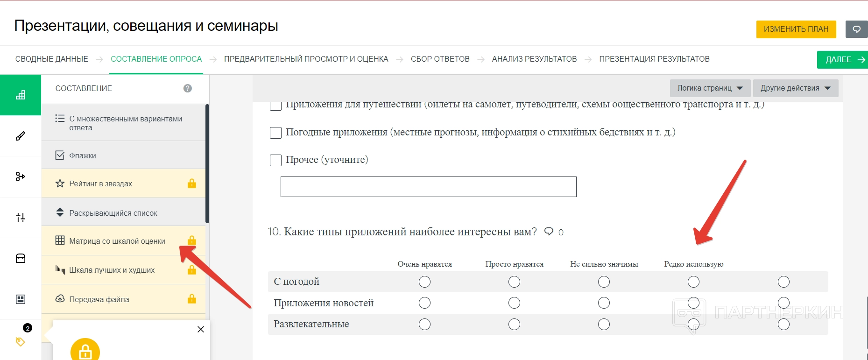Open the yellow tag icon in sidebar
Screen dimensions: 868x360
tap(21, 341)
